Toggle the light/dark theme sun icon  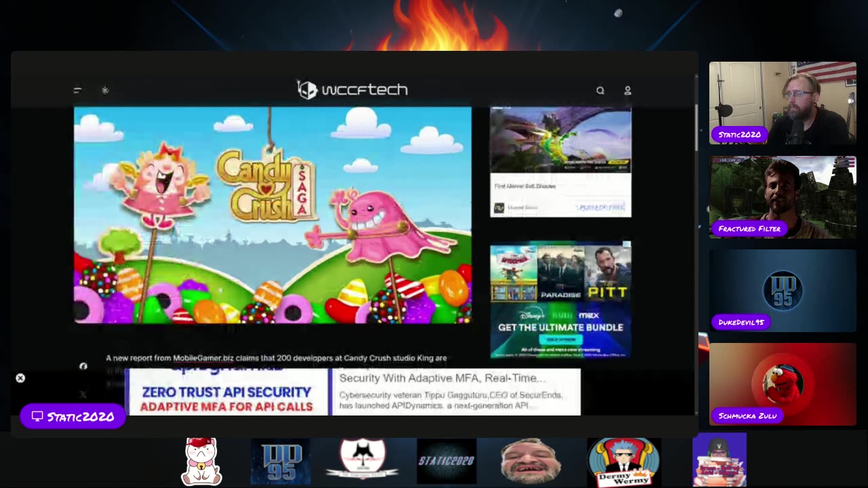(105, 90)
